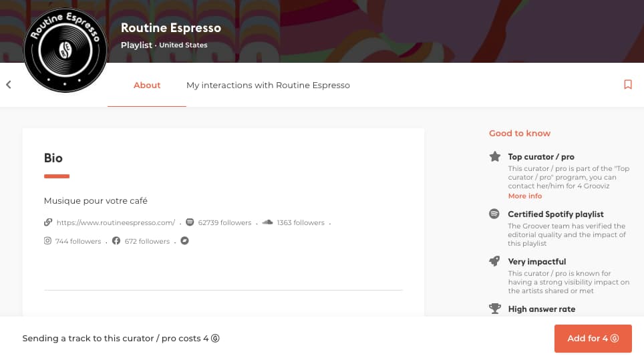644x358 pixels.
Task: Open https://www.routineespresso.com/ website link
Action: 116,222
